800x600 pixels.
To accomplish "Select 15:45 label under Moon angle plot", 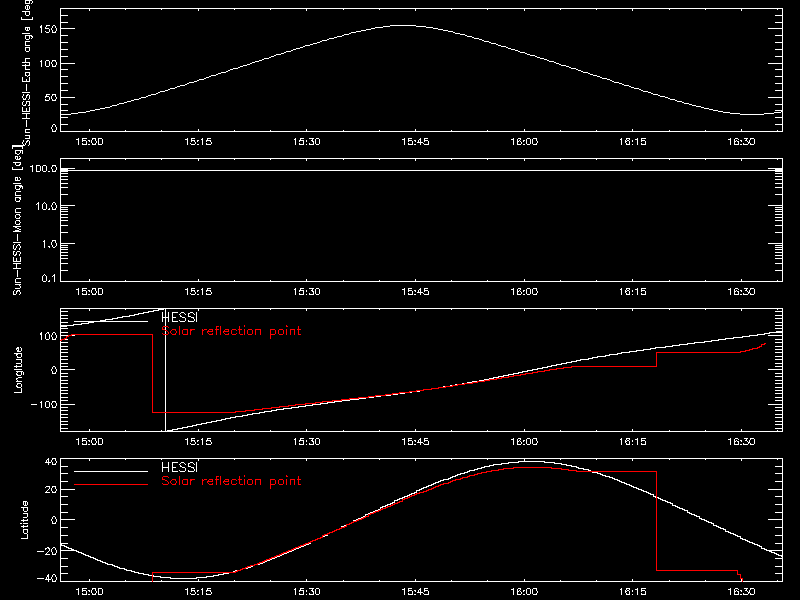I will coord(415,291).
